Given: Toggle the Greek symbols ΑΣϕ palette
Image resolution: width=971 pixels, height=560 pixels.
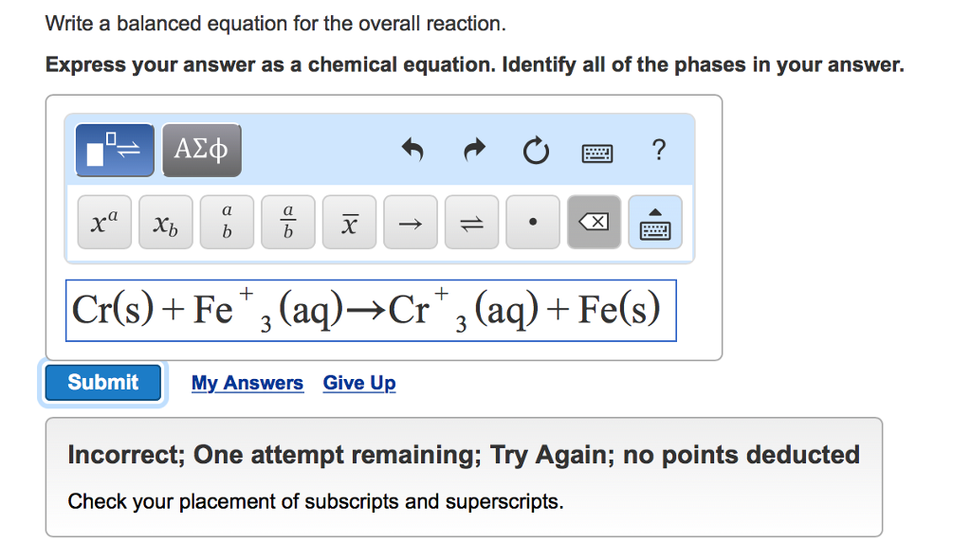Looking at the screenshot, I should click(x=202, y=150).
